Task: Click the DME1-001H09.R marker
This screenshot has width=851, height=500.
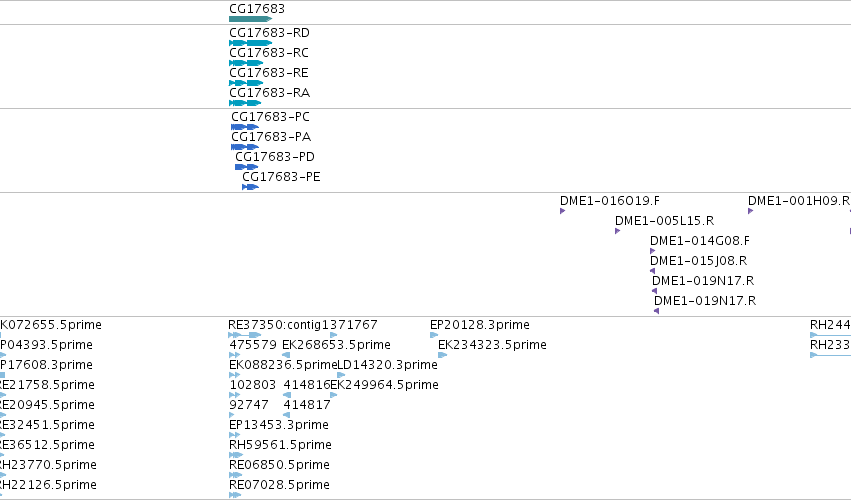Action: pos(751,211)
